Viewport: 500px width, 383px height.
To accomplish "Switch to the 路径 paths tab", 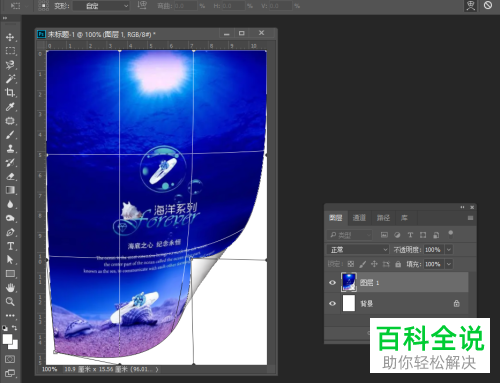I will coord(383,218).
